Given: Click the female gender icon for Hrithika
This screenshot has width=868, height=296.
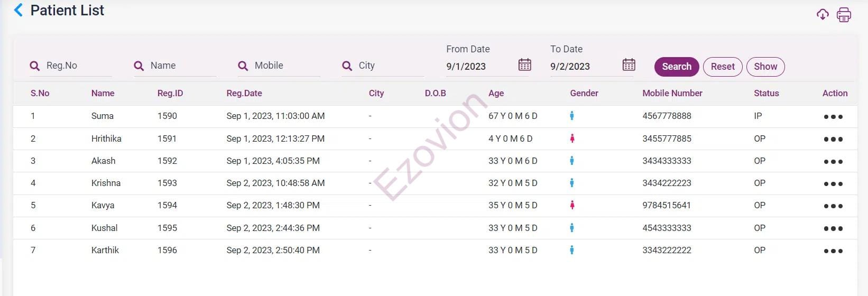Looking at the screenshot, I should (572, 138).
